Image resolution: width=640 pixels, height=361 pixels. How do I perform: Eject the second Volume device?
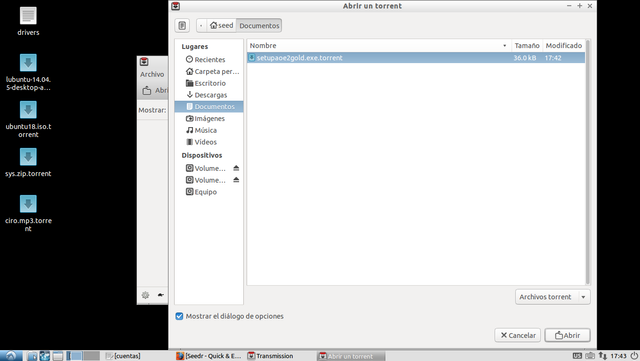236,180
